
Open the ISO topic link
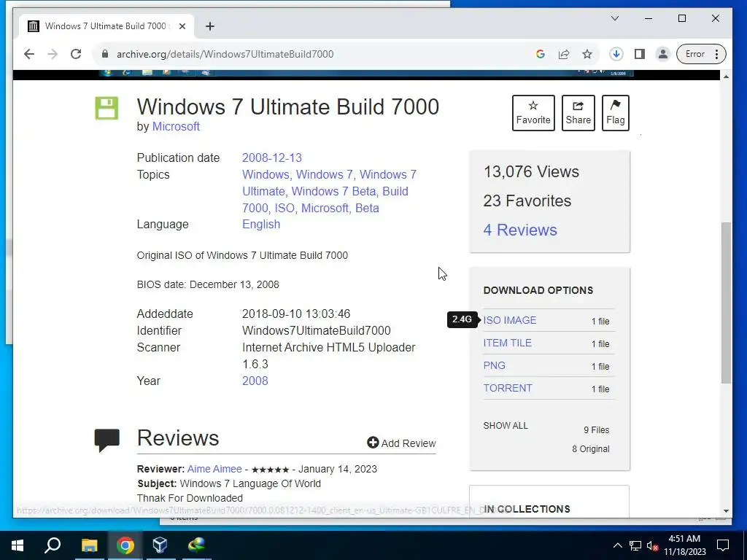(285, 208)
